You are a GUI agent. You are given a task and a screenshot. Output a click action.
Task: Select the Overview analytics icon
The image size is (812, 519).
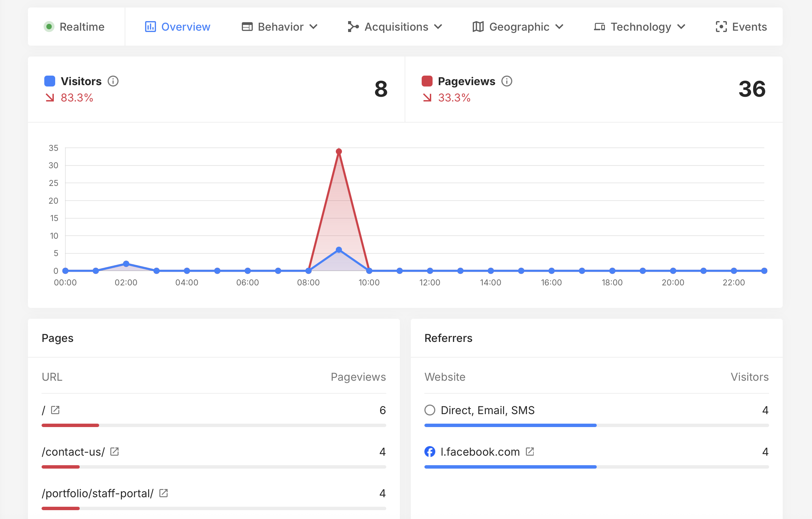[151, 27]
